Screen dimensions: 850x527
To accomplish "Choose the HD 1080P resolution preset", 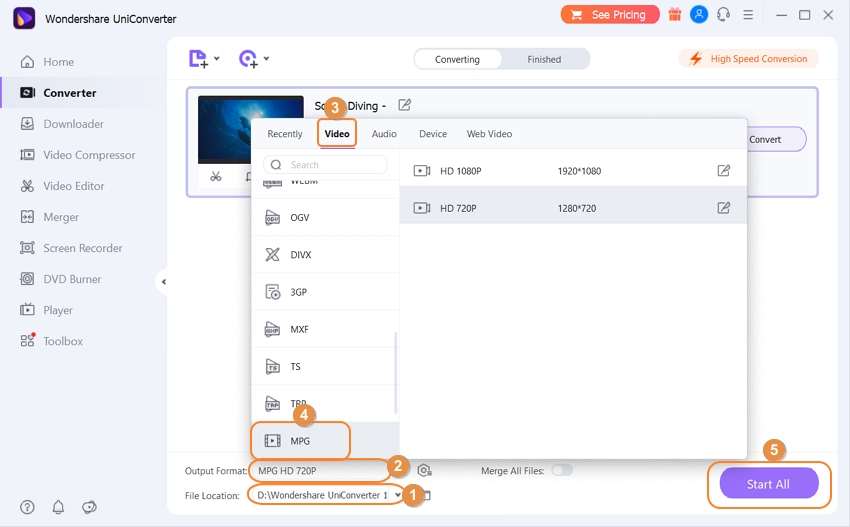I will 573,171.
